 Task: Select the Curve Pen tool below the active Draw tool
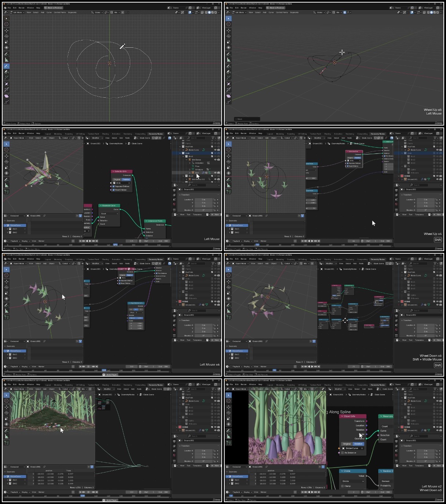tap(7, 72)
